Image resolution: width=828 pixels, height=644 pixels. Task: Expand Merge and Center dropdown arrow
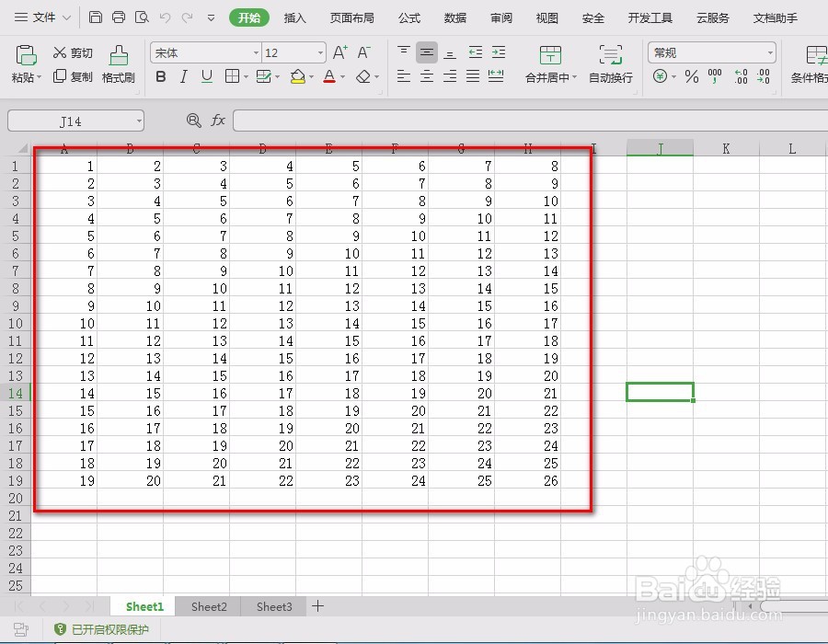[574, 77]
